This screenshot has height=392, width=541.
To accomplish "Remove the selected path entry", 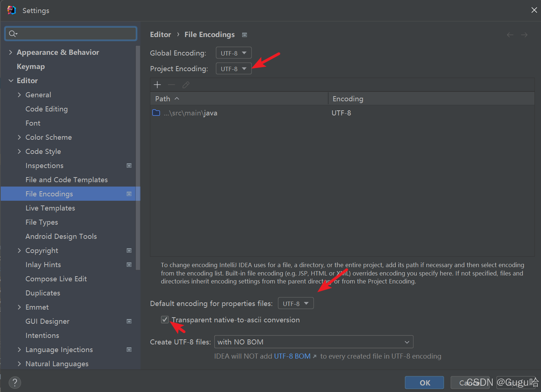I will point(171,85).
